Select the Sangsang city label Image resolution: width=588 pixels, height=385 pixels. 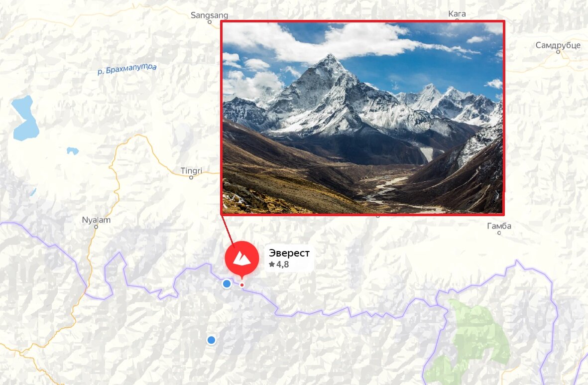209,15
